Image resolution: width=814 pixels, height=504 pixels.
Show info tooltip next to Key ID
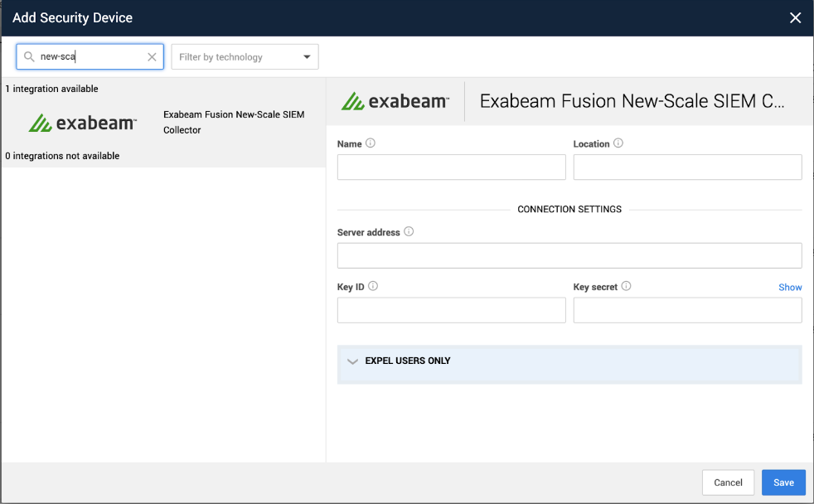coord(373,286)
